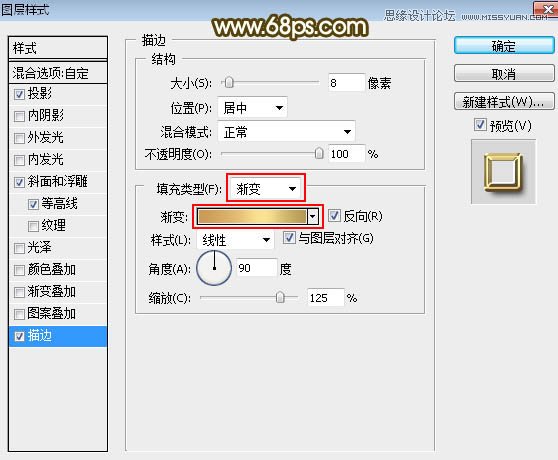Screen dimensions: 558x460
Task: Toggle the 预览(V) preview checkbox
Action: (x=480, y=125)
